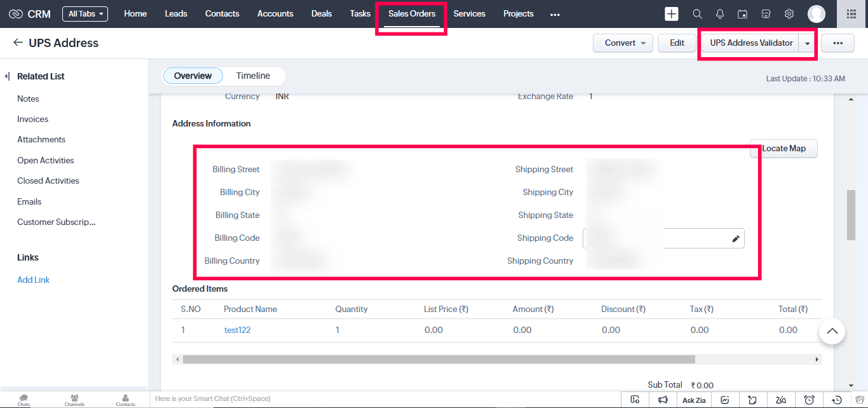Click the Zoho CRM logo icon
The image size is (868, 408).
click(16, 14)
